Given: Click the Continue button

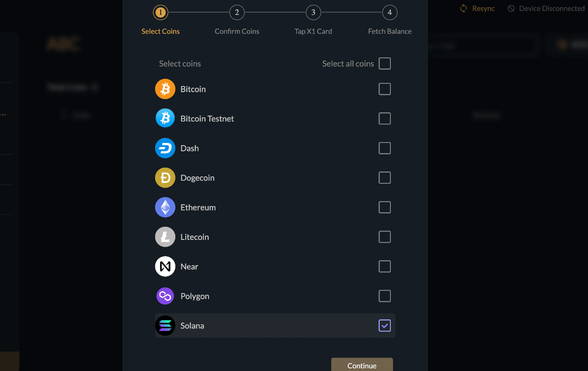Looking at the screenshot, I should [362, 365].
